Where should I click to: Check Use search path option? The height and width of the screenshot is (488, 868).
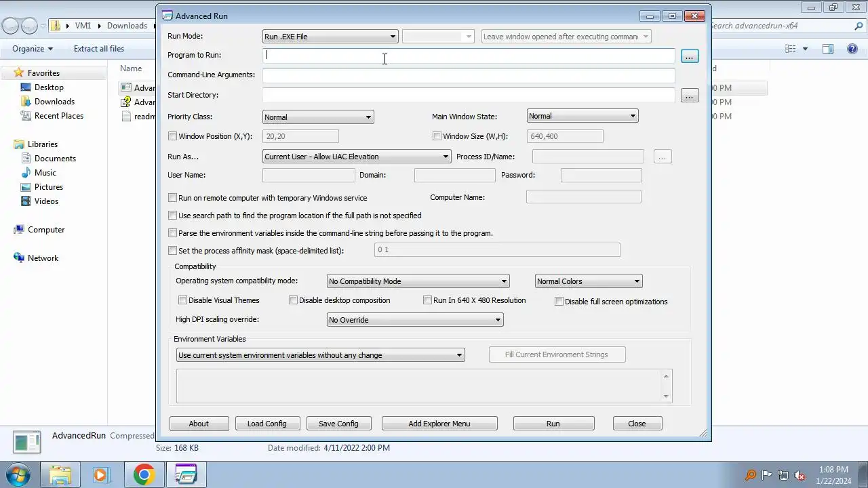tap(172, 216)
